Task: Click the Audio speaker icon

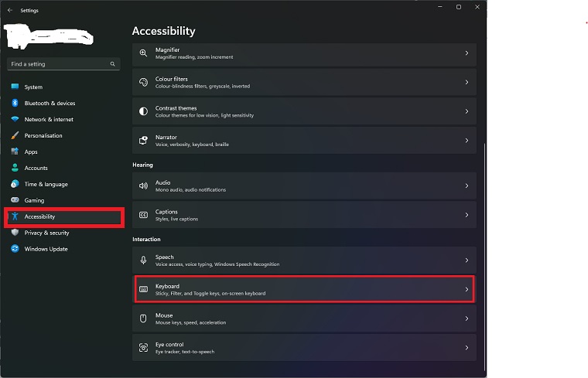Action: pyautogui.click(x=143, y=186)
